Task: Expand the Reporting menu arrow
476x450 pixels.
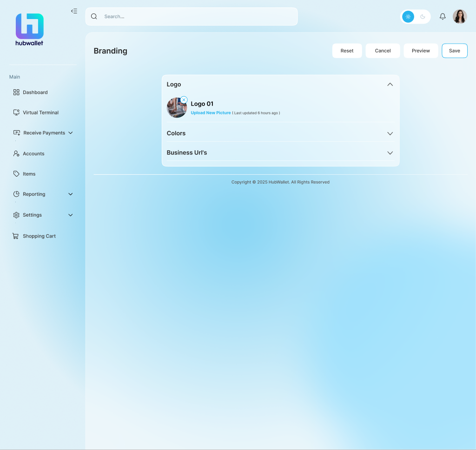Action: (x=71, y=194)
